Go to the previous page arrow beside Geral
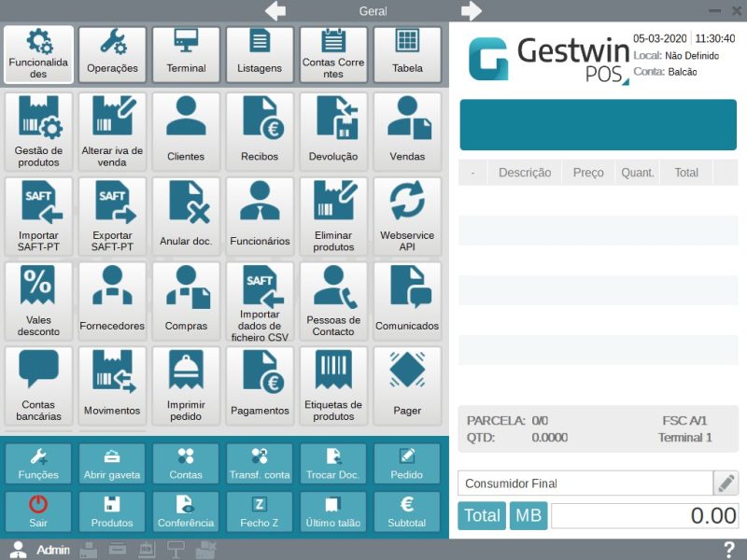Viewport: 747px width, 560px height. pyautogui.click(x=275, y=11)
